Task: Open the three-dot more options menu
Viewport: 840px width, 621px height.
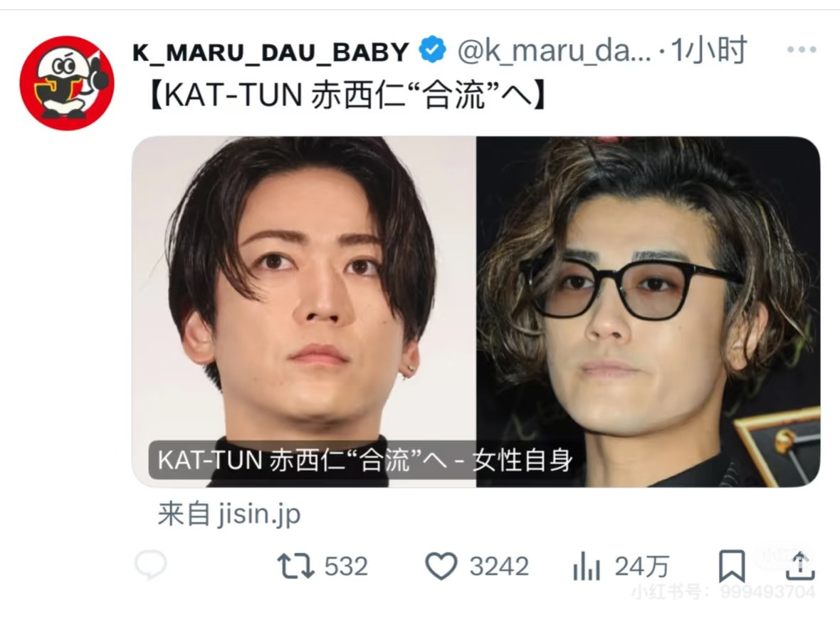Action: [802, 50]
